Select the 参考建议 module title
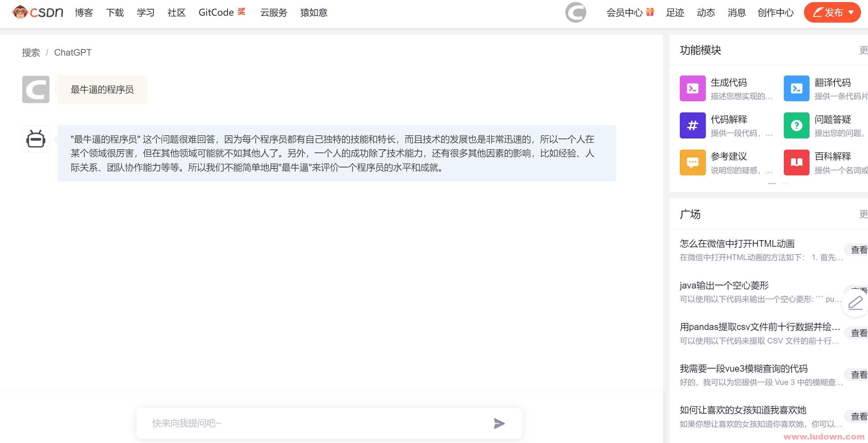868x443 pixels. pyautogui.click(x=729, y=156)
